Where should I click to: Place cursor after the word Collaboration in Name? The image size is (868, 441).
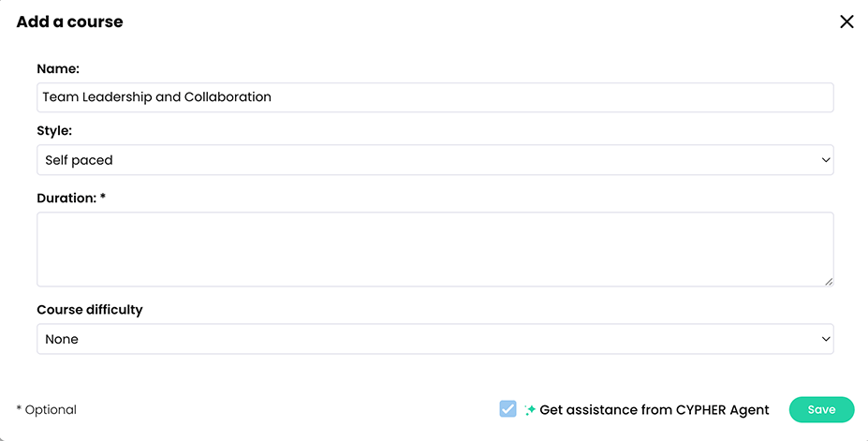pyautogui.click(x=272, y=97)
